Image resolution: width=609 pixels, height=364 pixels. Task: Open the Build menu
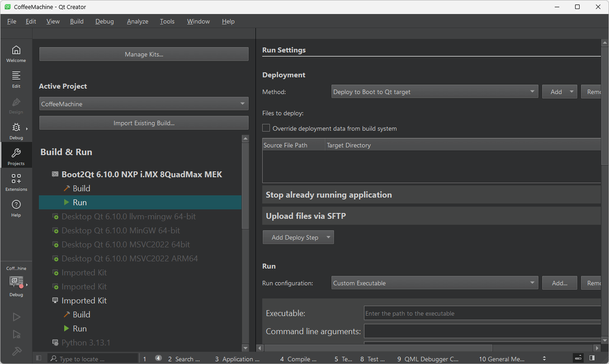(76, 21)
